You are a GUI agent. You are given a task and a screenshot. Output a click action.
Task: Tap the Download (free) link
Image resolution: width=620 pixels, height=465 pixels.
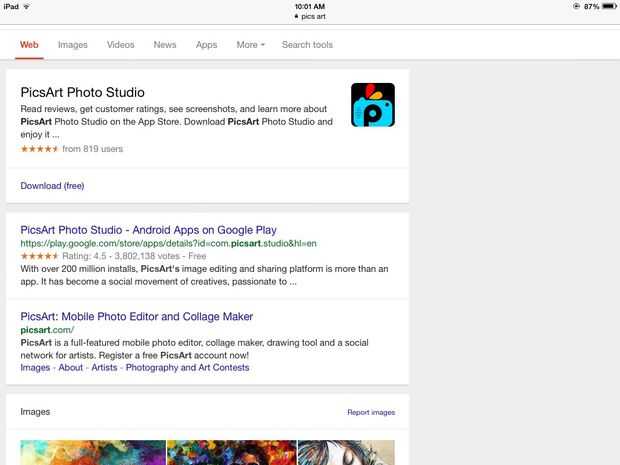(x=52, y=186)
